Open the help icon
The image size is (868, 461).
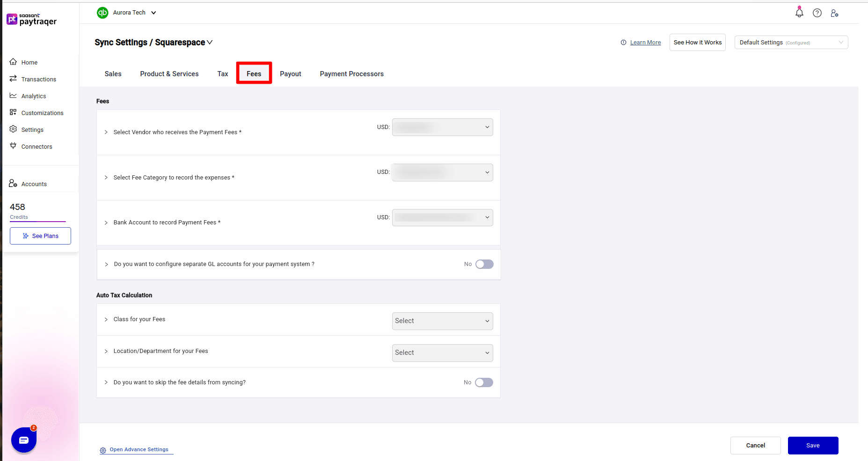[x=817, y=13]
